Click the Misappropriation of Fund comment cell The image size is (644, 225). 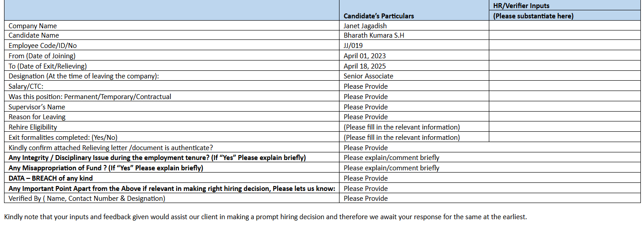pos(391,168)
